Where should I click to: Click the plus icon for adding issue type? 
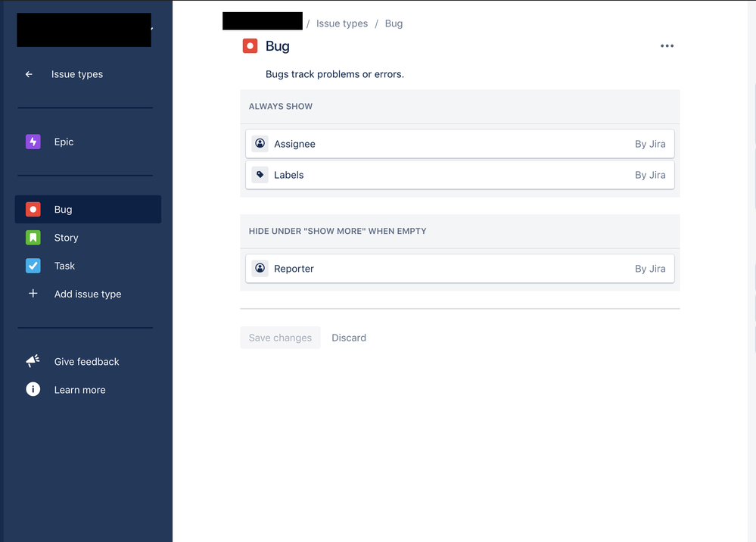click(33, 293)
